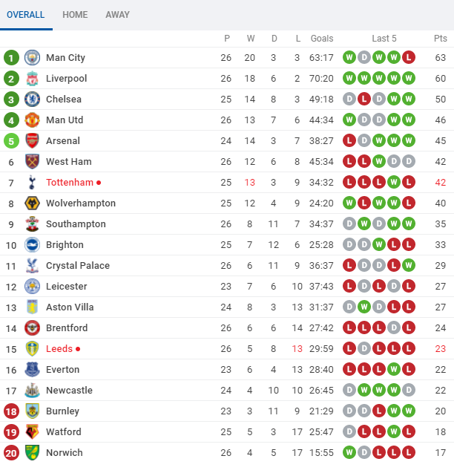
Task: Open the Man Utd team link
Action: [x=65, y=120]
